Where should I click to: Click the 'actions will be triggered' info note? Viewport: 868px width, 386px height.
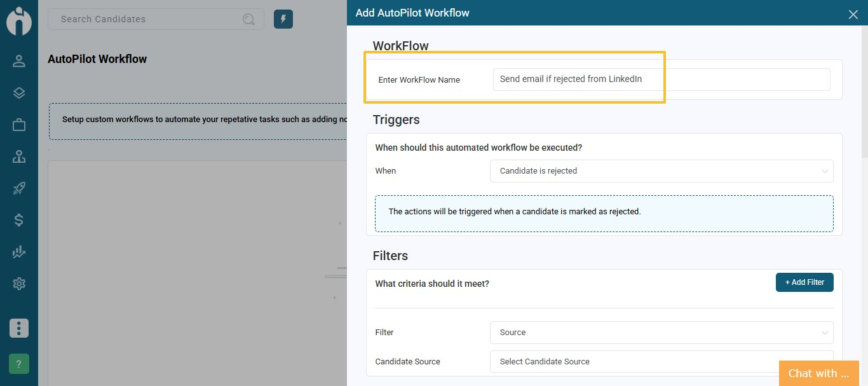[x=604, y=214]
